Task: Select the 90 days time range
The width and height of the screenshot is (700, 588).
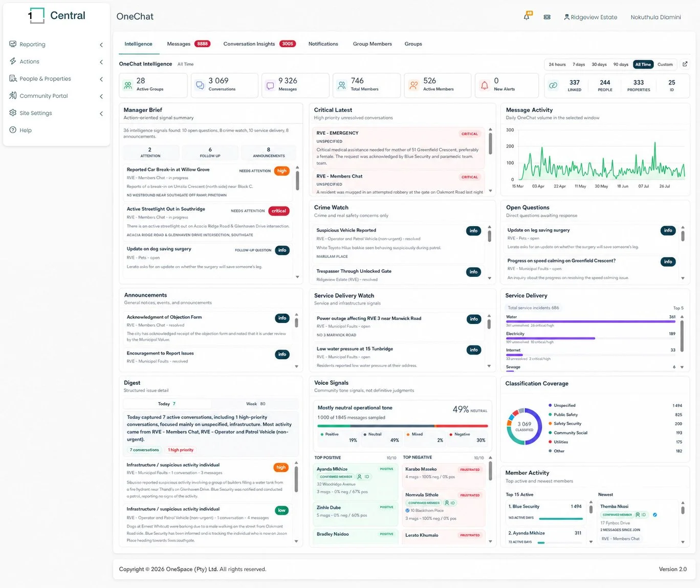Action: pyautogui.click(x=621, y=64)
